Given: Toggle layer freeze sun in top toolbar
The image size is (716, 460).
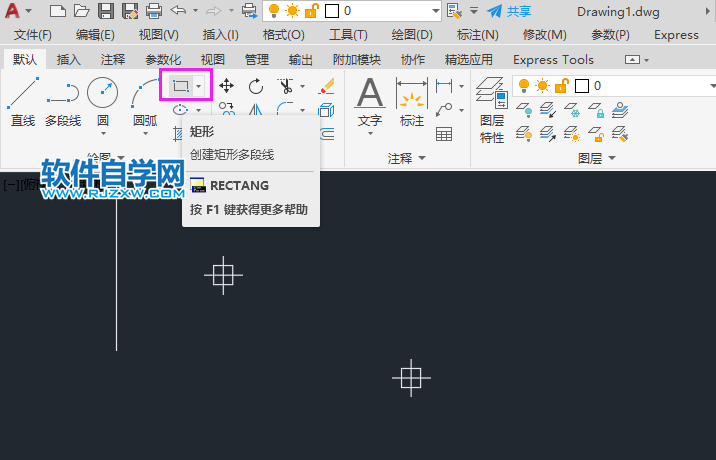Looking at the screenshot, I should pos(292,11).
